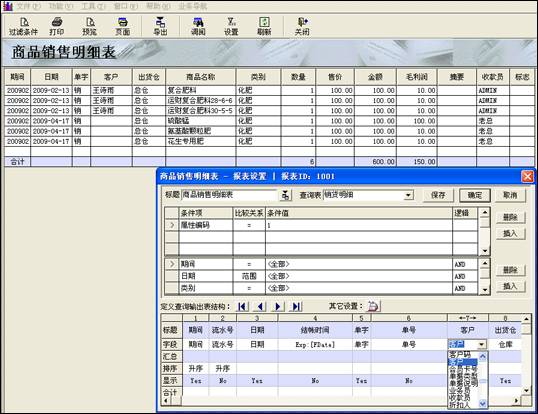Click the 保存 button in settings dialog

coord(438,195)
